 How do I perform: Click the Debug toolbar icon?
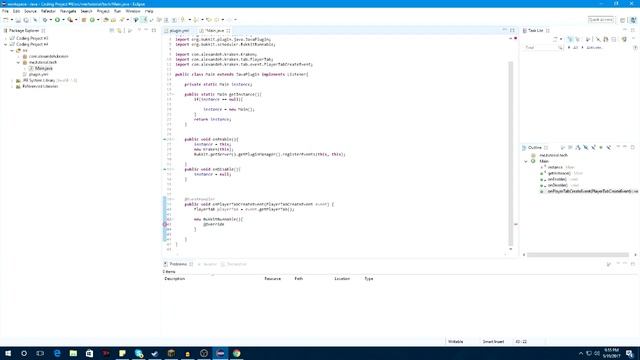pos(45,20)
